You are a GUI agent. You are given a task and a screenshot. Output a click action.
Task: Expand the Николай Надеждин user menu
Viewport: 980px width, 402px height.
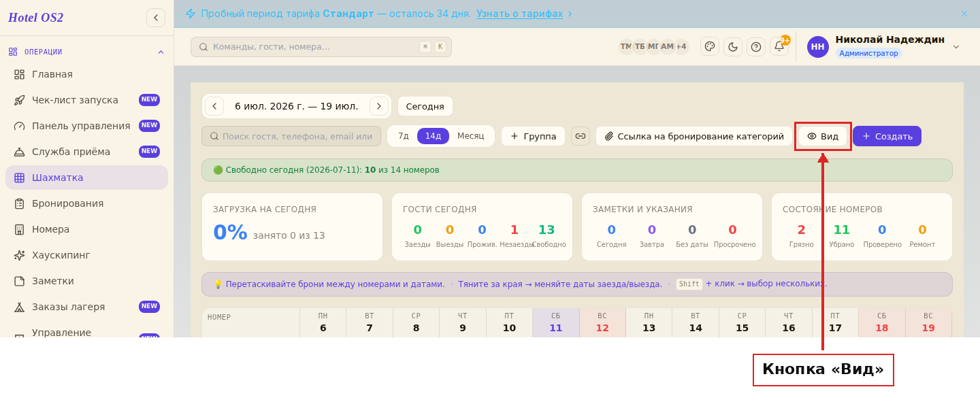pos(956,47)
